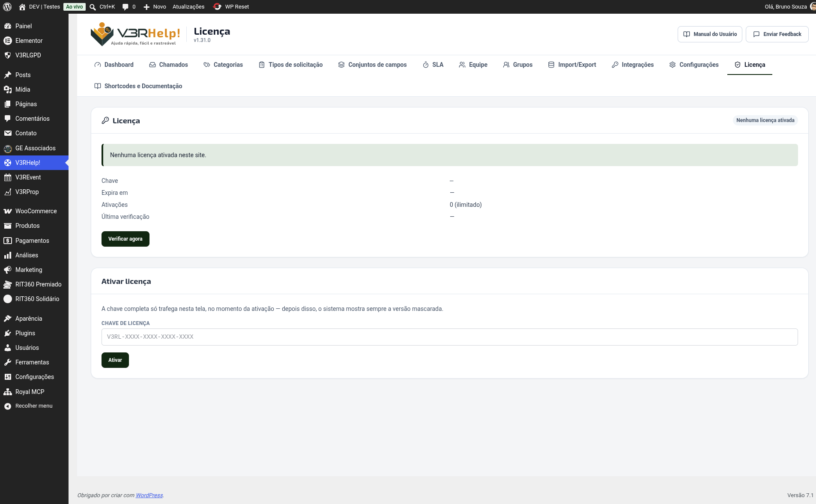Open the search magnifier icon labeled Ctrl+K
The image size is (816, 504).
coord(93,7)
